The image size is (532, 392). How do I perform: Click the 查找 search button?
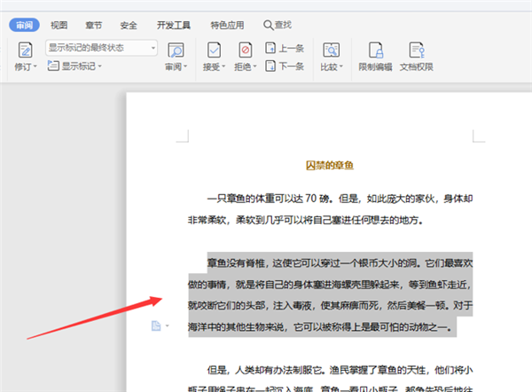tap(278, 26)
